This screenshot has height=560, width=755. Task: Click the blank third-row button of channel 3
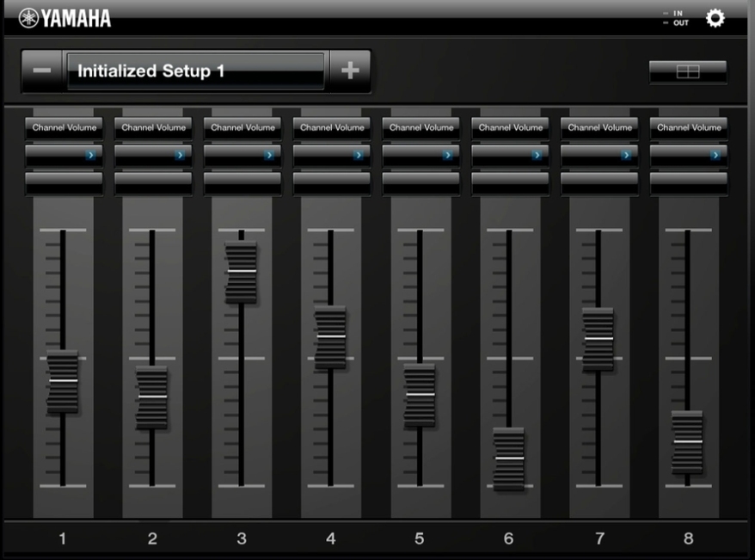(x=242, y=183)
